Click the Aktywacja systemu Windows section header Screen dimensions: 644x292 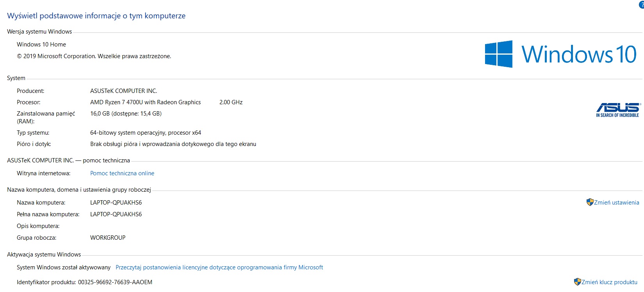tap(44, 255)
